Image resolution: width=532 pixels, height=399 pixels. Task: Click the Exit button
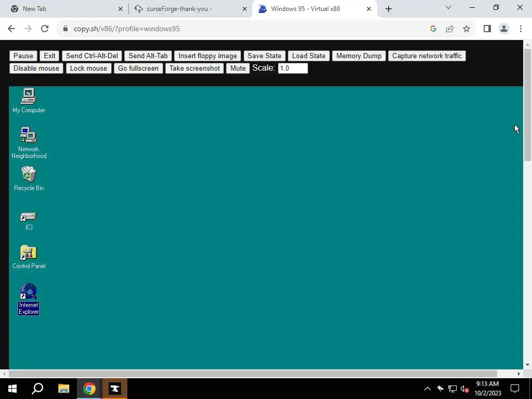(x=49, y=56)
